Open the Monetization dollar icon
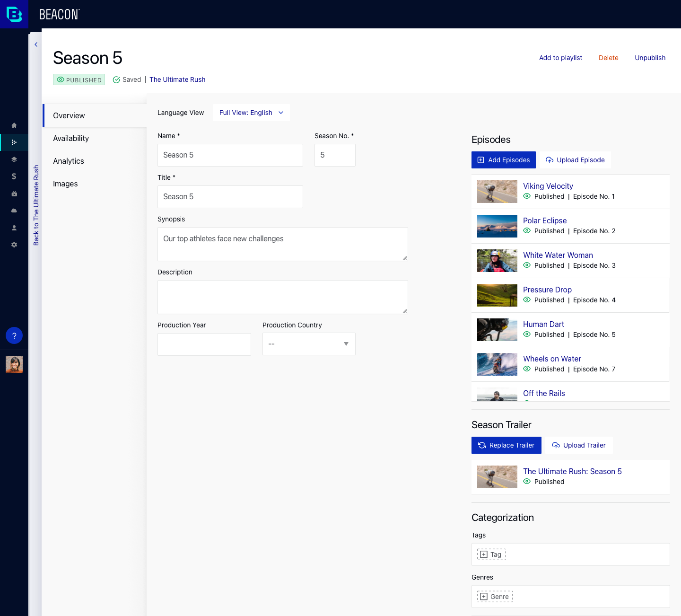 [x=14, y=176]
